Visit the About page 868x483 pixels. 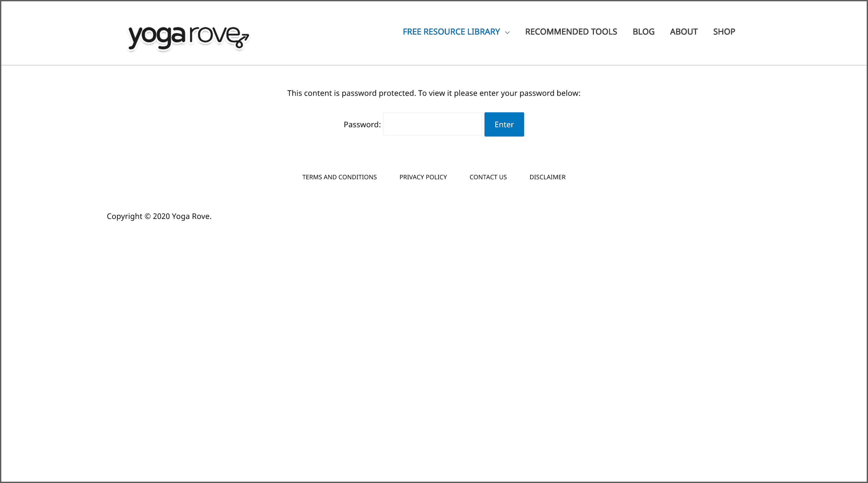coord(684,32)
